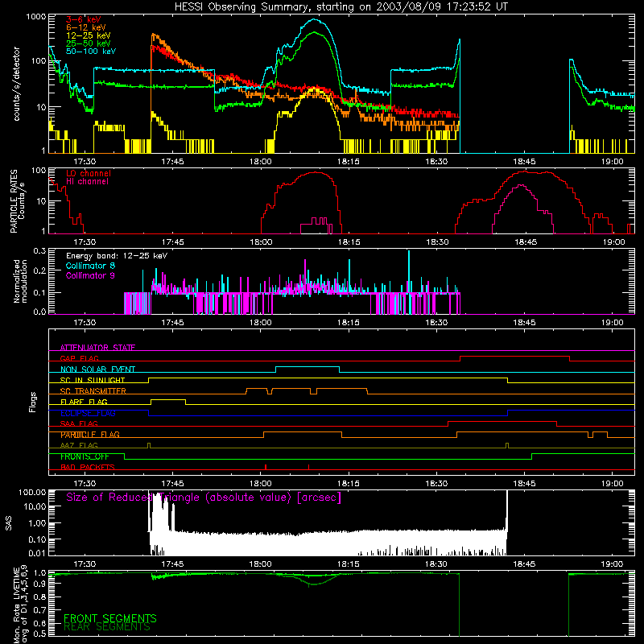The width and height of the screenshot is (644, 644).
Task: Click the 1000 y-axis value on counts panel
Action: (x=35, y=17)
